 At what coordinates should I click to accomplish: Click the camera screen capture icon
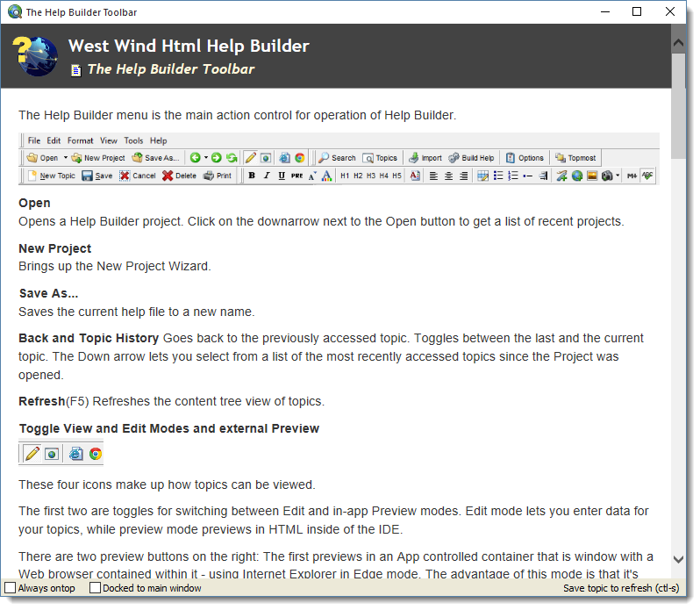[x=607, y=176]
